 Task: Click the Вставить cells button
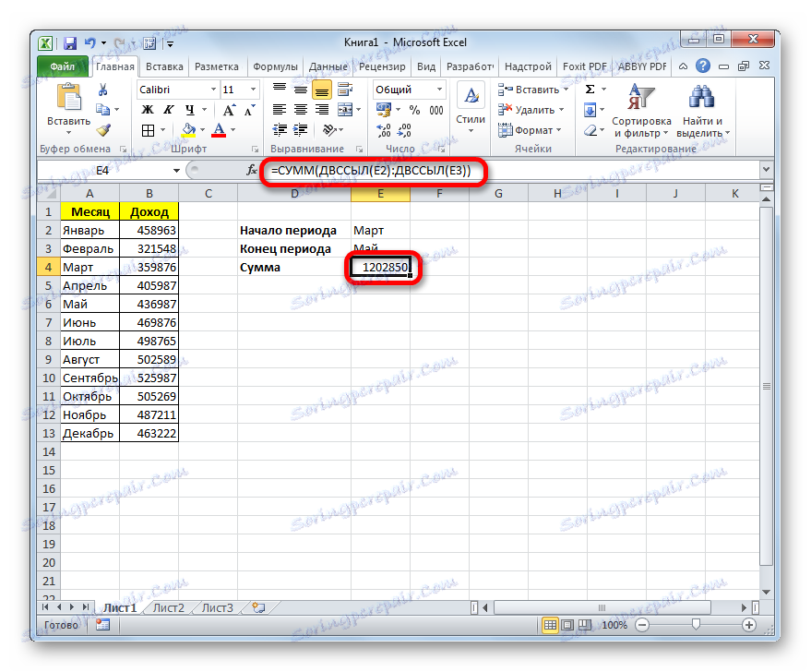532,90
